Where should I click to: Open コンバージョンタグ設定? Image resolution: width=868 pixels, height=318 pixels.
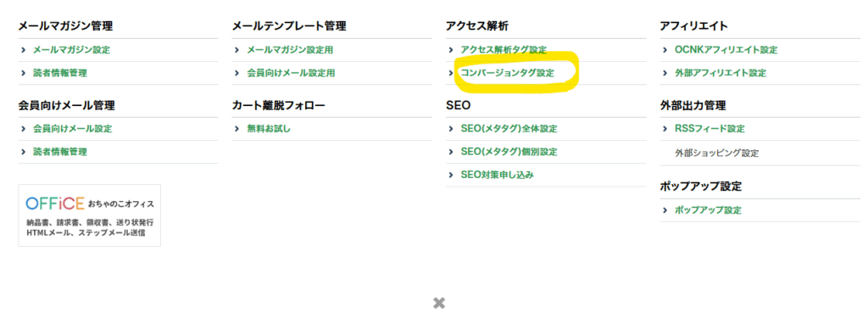click(507, 73)
